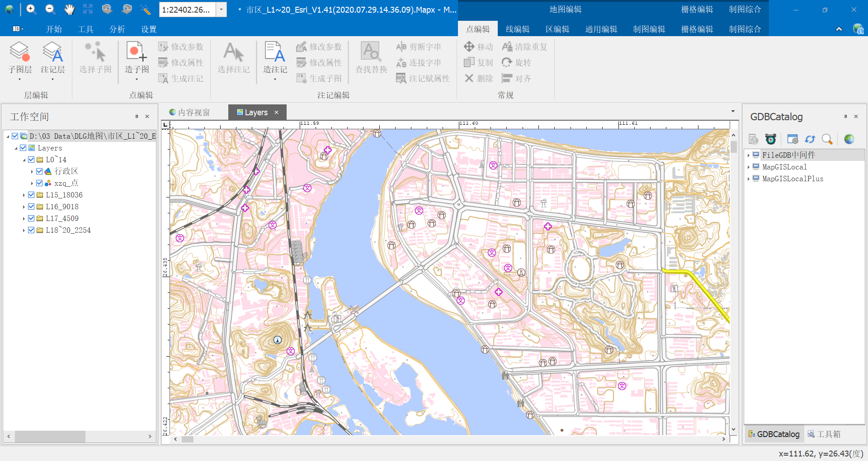Screen dimensions: 868x461
Task: Click the 旋转 rotate tool
Action: coord(516,62)
